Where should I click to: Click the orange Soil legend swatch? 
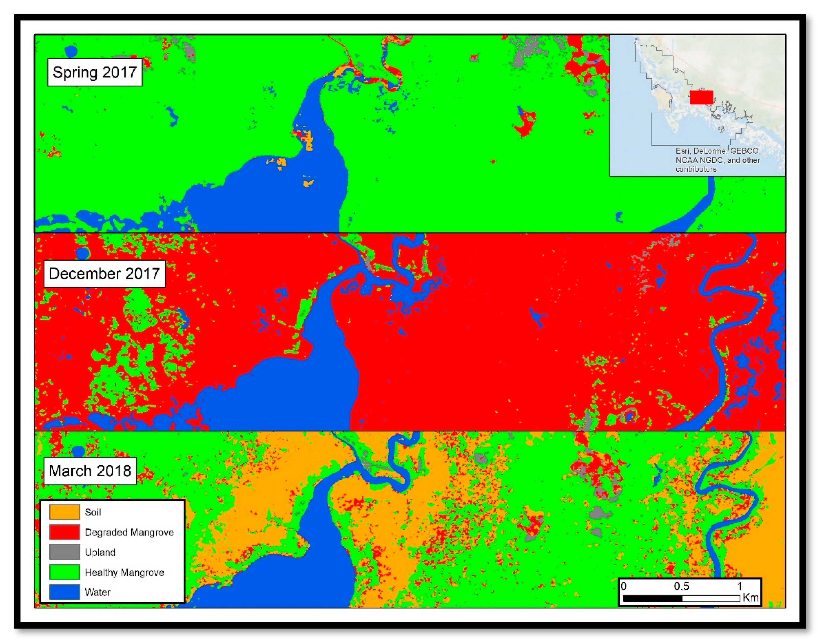65,512
